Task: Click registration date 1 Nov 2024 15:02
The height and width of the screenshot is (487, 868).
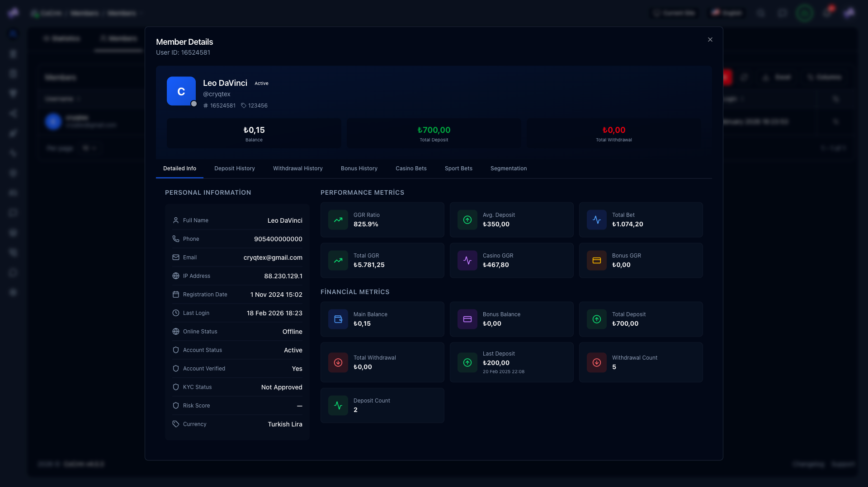Action: coord(276,295)
